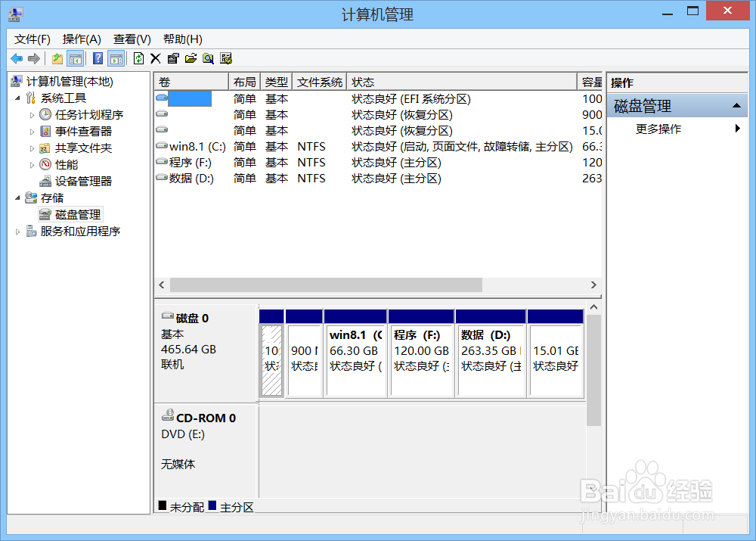This screenshot has height=541, width=756.
Task: Click the Up one level folder icon
Action: 57,58
